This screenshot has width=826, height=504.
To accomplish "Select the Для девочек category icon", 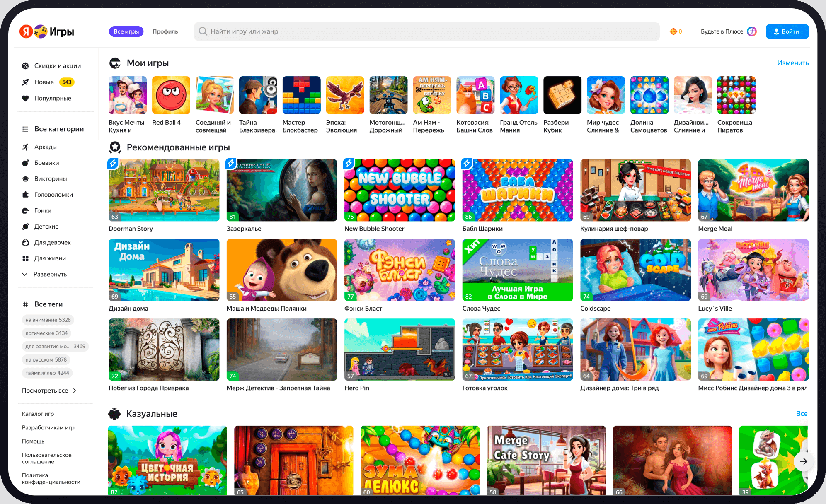I will (x=25, y=243).
